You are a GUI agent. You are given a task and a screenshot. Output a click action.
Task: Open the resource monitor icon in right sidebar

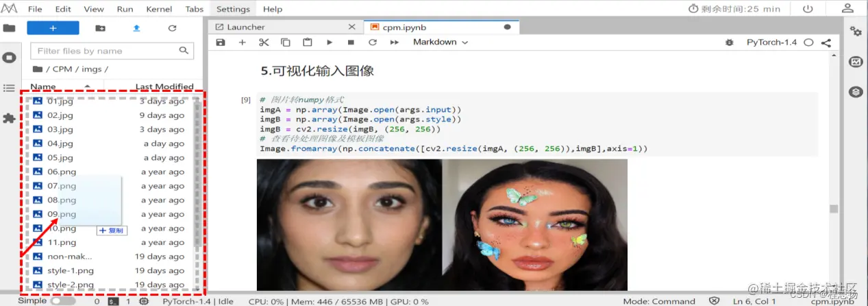pos(856,62)
